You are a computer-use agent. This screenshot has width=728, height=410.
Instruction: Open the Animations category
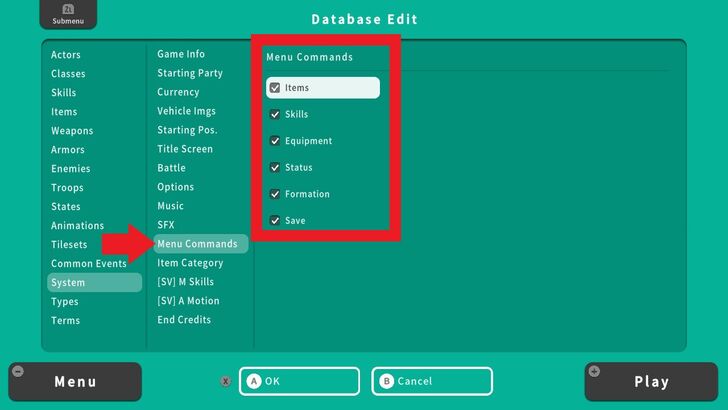coord(78,226)
